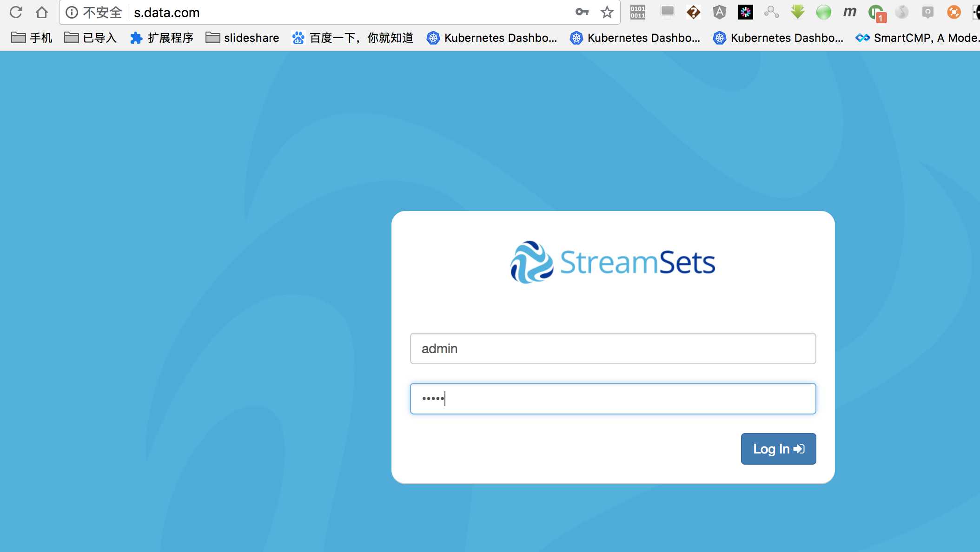The image size is (980, 552).
Task: Bookmark this page with star icon
Action: [607, 12]
